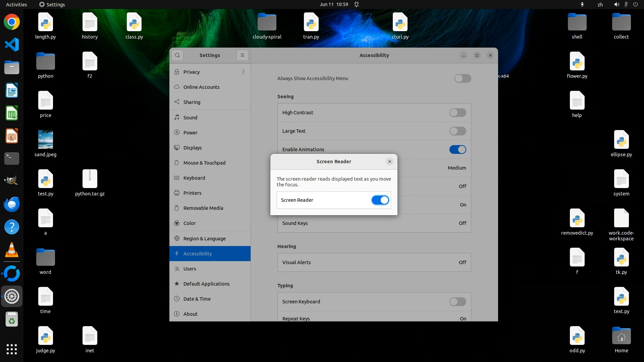The height and width of the screenshot is (362, 644).
Task: Open the Users settings panel
Action: 190,269
